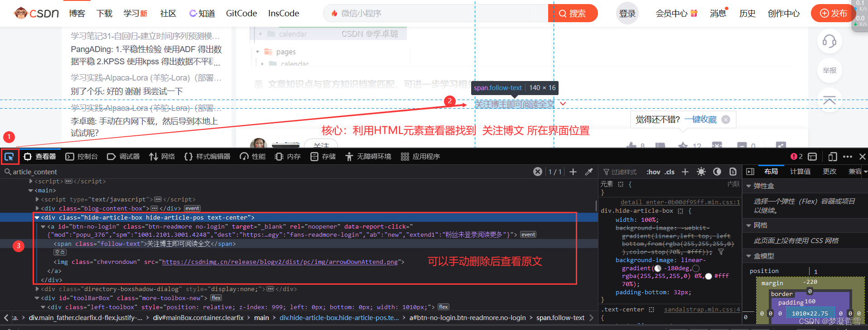
Task: Toggle the overridden background-image filter icon
Action: click(x=721, y=252)
